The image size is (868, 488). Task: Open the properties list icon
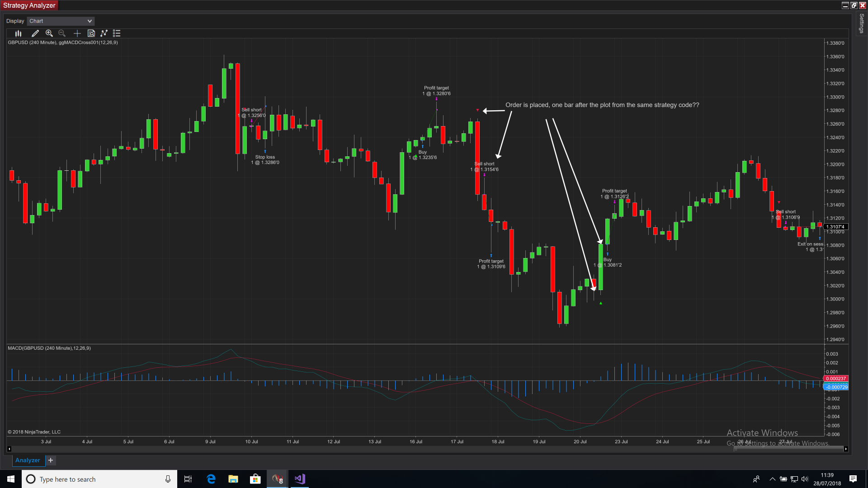tap(117, 33)
